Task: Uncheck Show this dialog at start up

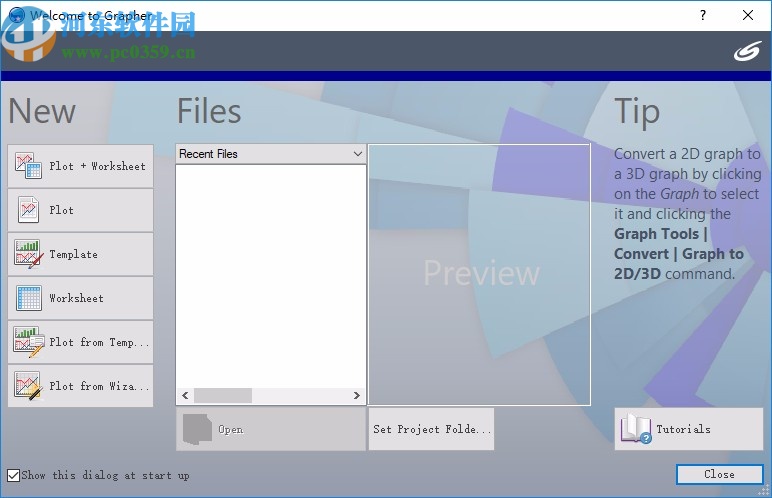Action: point(14,475)
